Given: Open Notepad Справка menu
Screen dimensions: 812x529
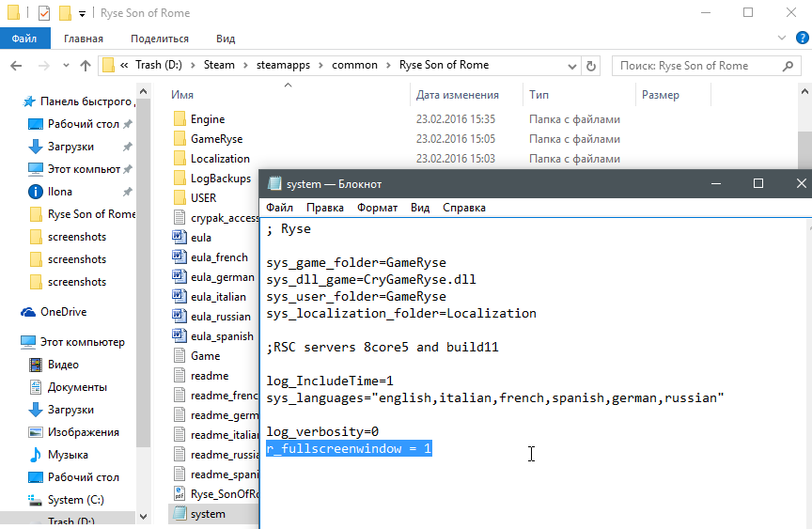Looking at the screenshot, I should 464,208.
